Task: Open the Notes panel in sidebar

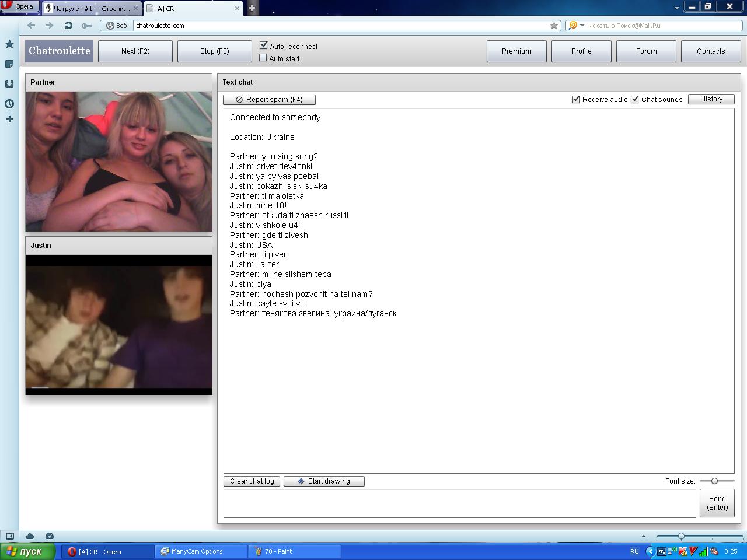Action: (9, 64)
